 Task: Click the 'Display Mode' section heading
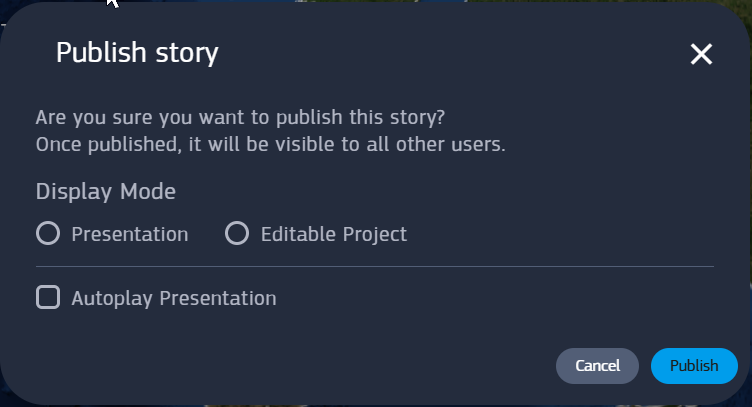pyautogui.click(x=106, y=191)
